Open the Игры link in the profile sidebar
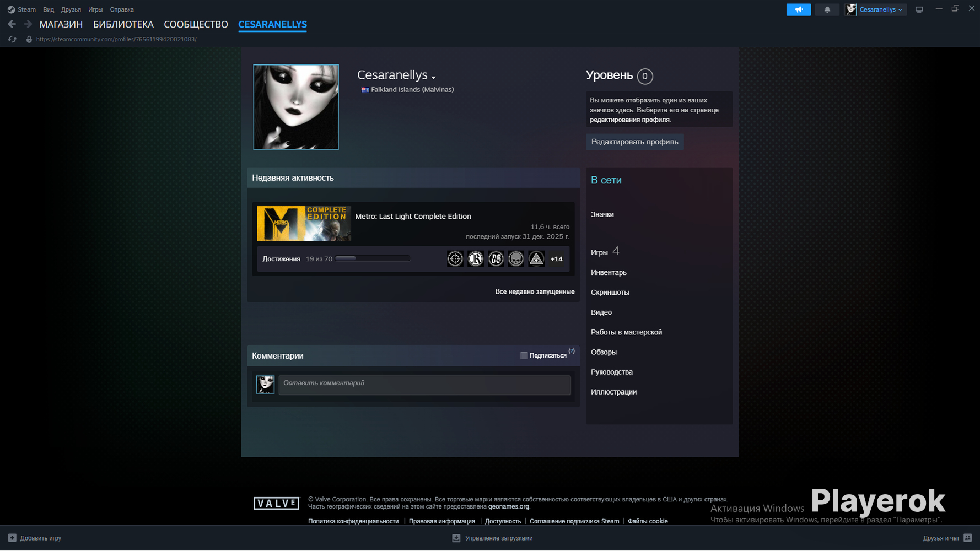The image size is (980, 551). (599, 252)
